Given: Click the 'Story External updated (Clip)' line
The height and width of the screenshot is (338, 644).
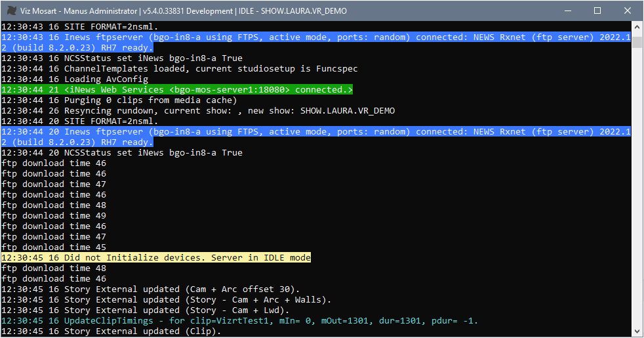Looking at the screenshot, I should pyautogui.click(x=111, y=331).
